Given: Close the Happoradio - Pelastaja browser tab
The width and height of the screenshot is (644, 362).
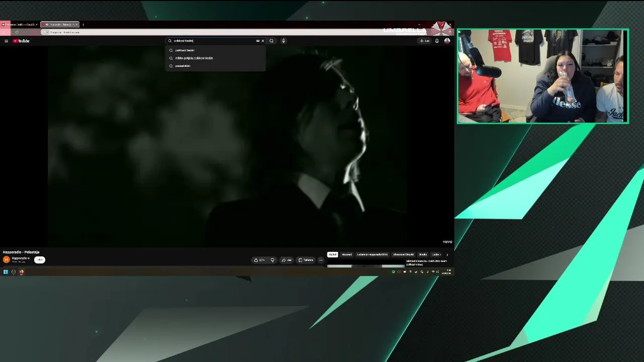Looking at the screenshot, I should (x=76, y=24).
